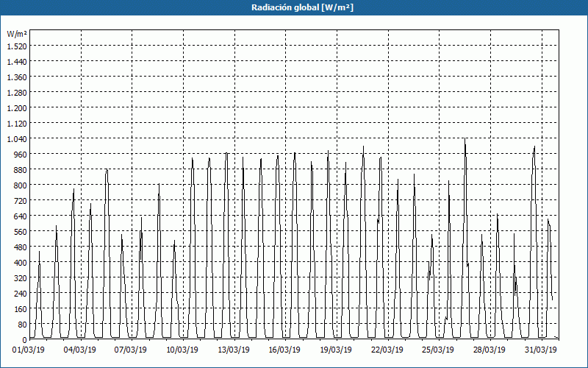This screenshot has width=588, height=368.
Task: Click the 160 y-axis value
Action: point(21,308)
